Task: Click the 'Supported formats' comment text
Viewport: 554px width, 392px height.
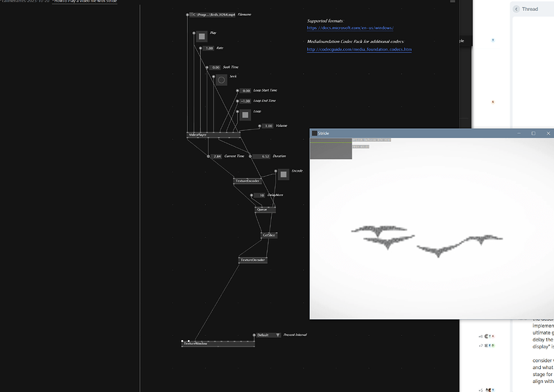Action: click(x=325, y=21)
